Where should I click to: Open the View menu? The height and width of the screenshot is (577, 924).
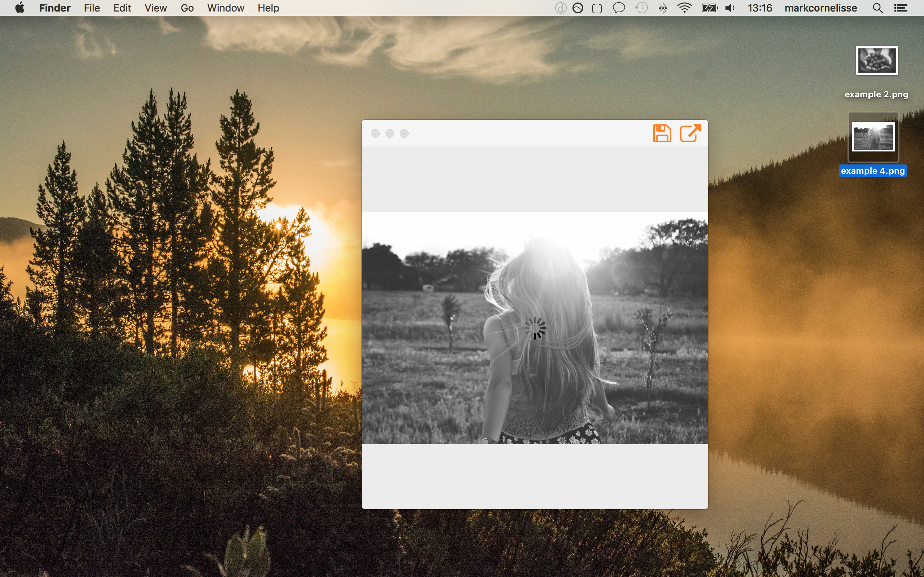[x=156, y=8]
